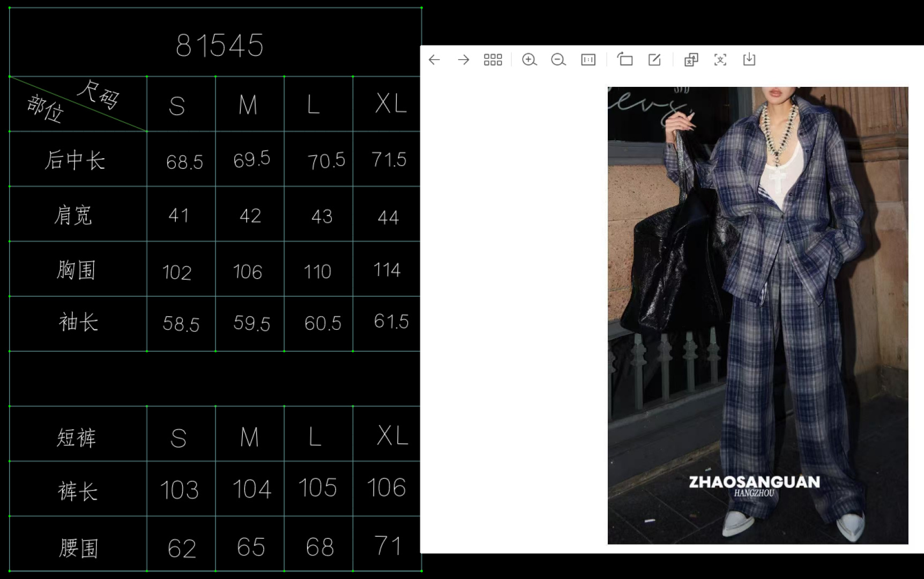Viewport: 924px width, 579px height.
Task: Click the 腰围 value 68 cell
Action: (x=320, y=547)
